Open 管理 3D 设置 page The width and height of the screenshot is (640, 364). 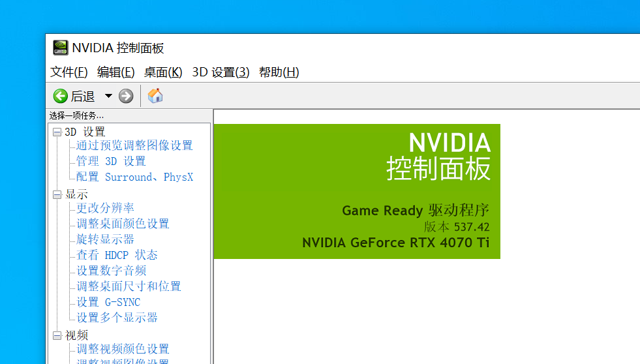coord(111,161)
